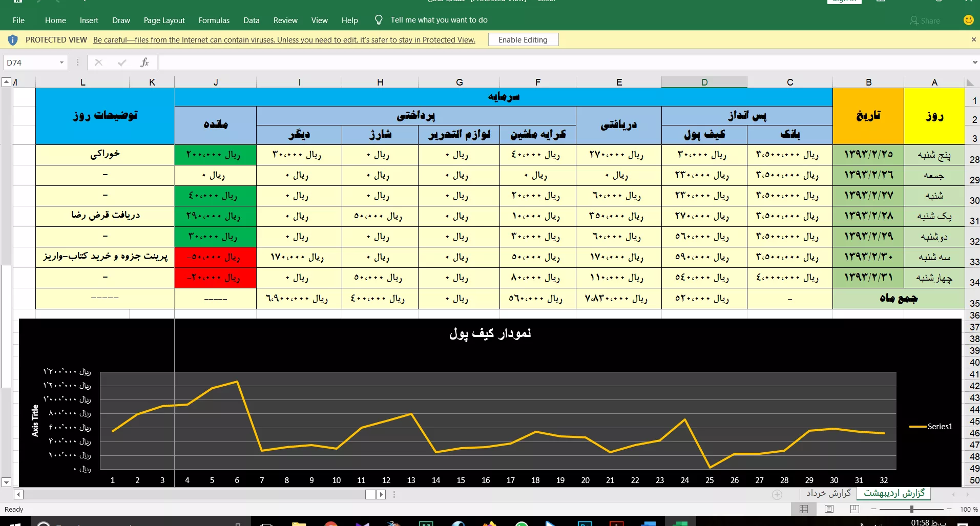
Task: Click the zoom slider handle
Action: [x=911, y=509]
